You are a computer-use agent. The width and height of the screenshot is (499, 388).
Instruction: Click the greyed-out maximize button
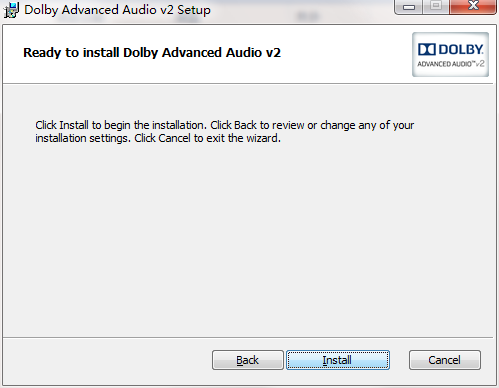[x=436, y=6]
